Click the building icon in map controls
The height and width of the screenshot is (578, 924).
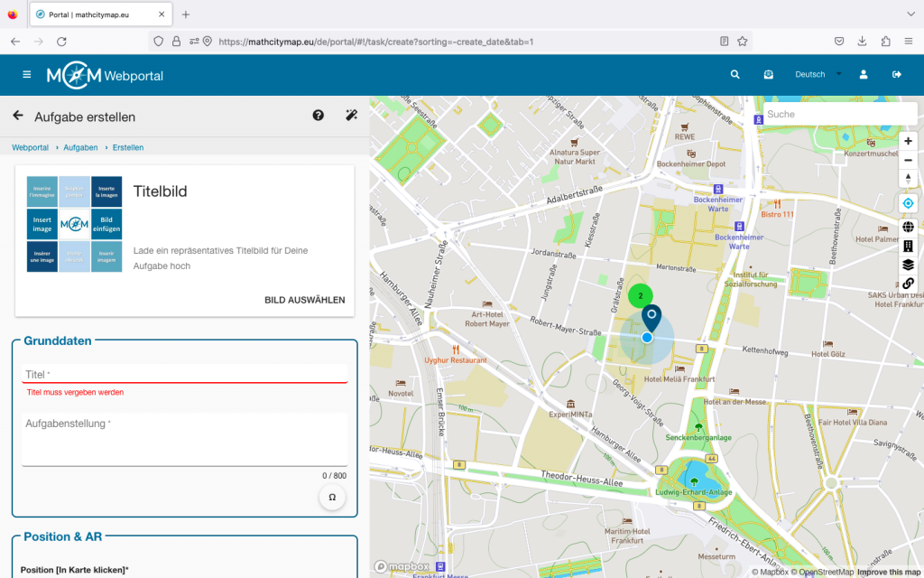tap(908, 246)
